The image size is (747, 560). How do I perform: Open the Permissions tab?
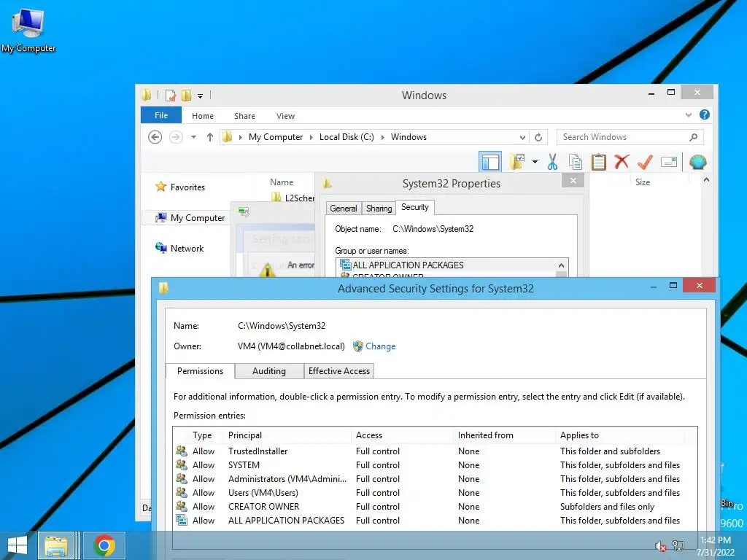coord(200,371)
